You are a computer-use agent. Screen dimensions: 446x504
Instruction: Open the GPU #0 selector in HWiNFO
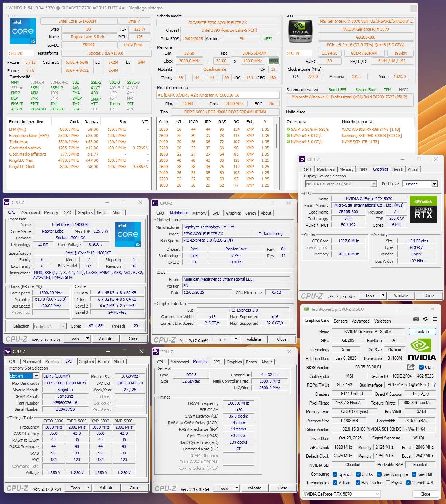300,54
